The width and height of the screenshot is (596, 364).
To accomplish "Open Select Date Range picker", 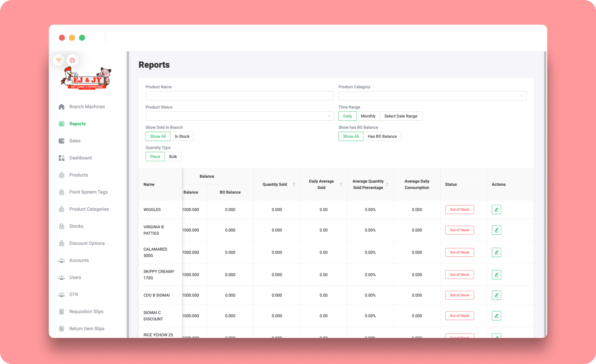I will (401, 116).
